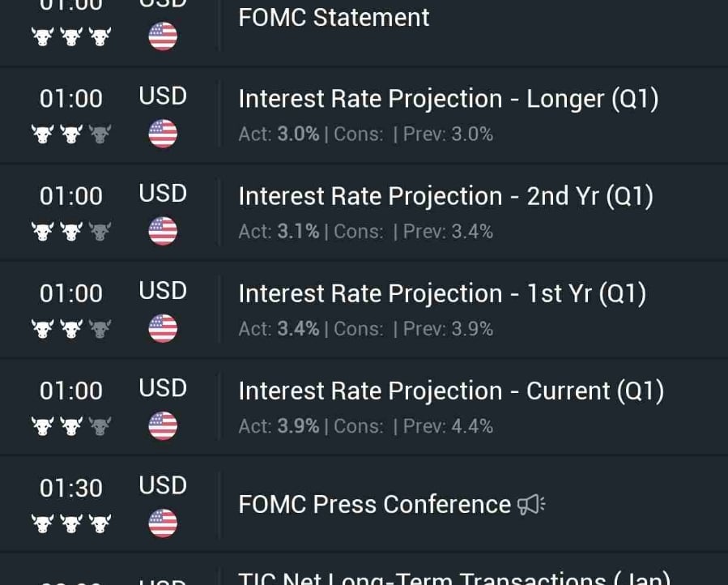Image resolution: width=728 pixels, height=585 pixels.
Task: Select the three bull icons for FOMC Press Conference
Action: click(x=71, y=523)
